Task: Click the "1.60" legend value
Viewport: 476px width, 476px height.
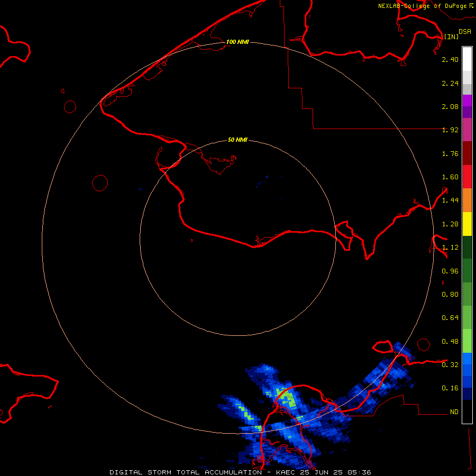Action: (450, 177)
